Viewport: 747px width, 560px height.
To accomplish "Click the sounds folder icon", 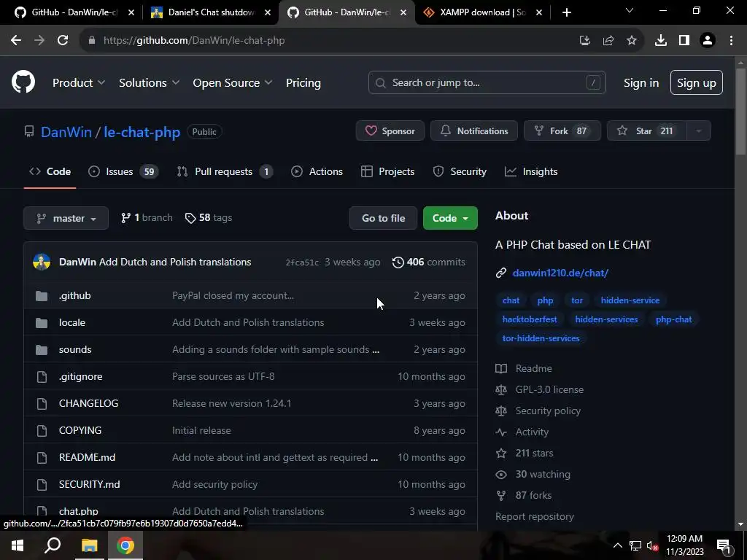I will coord(42,350).
